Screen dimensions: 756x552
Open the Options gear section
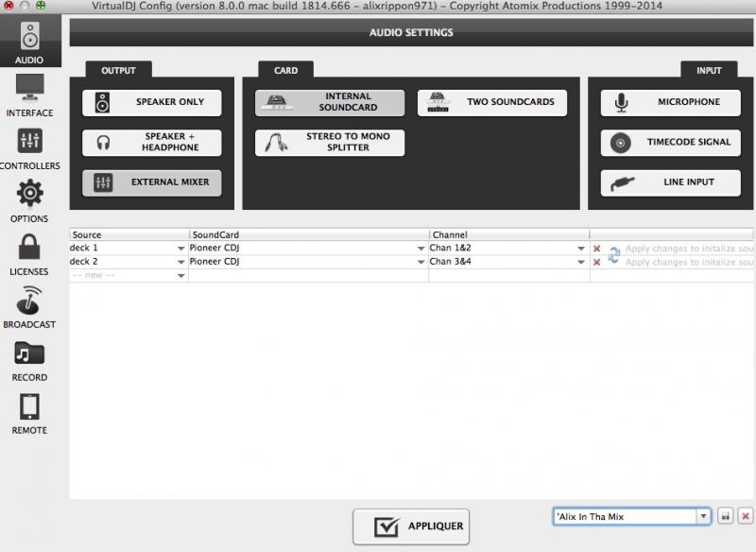30,201
